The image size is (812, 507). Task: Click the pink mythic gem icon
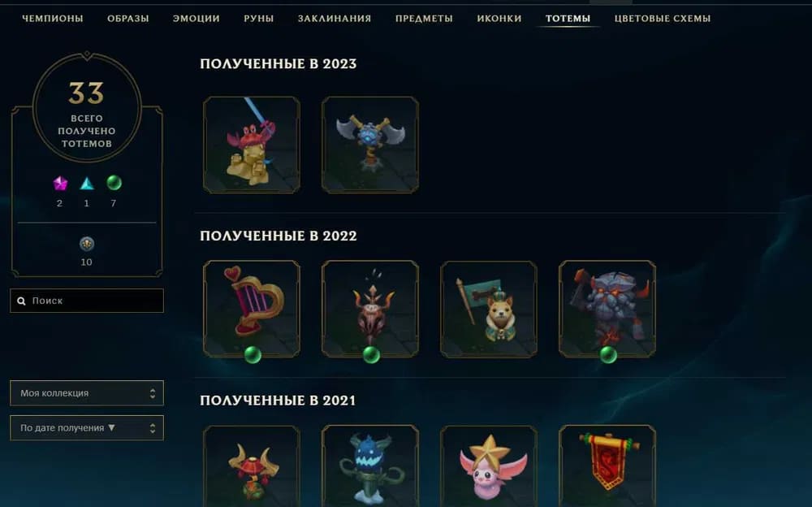(60, 183)
